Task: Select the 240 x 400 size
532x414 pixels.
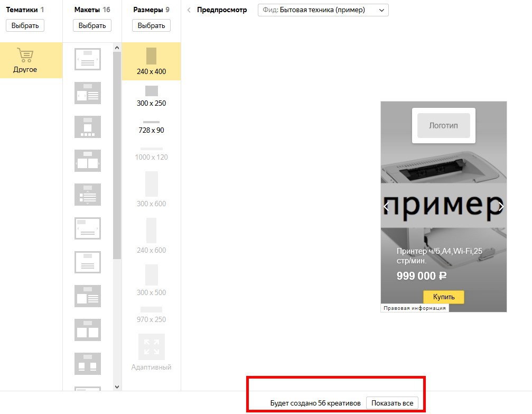Action: point(151,61)
